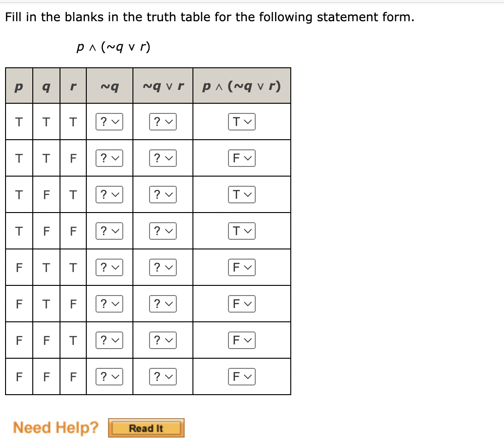
Task: Open the F dropdown in the final column, last row
Action: pyautogui.click(x=242, y=376)
